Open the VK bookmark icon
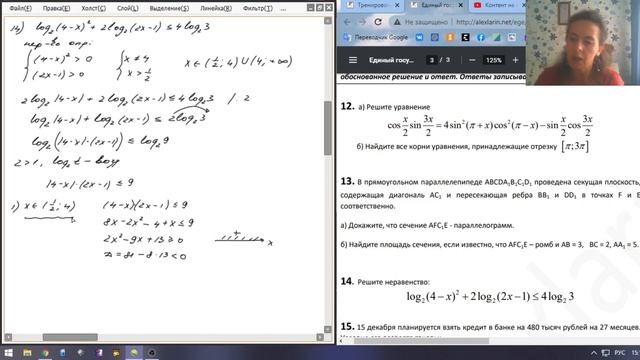This screenshot has height=360, width=640. (419, 37)
